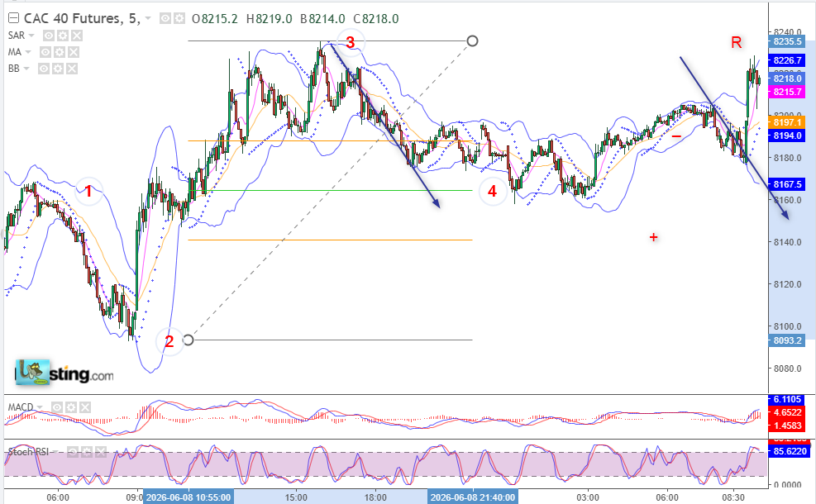Click the Stoch RSI indicator label
The height and width of the screenshot is (504, 816).
pyautogui.click(x=28, y=452)
